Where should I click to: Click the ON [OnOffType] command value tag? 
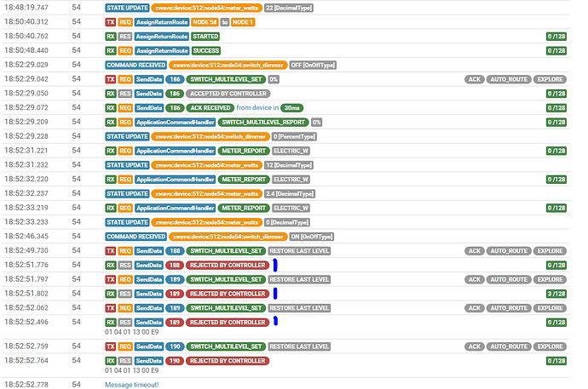click(x=312, y=237)
